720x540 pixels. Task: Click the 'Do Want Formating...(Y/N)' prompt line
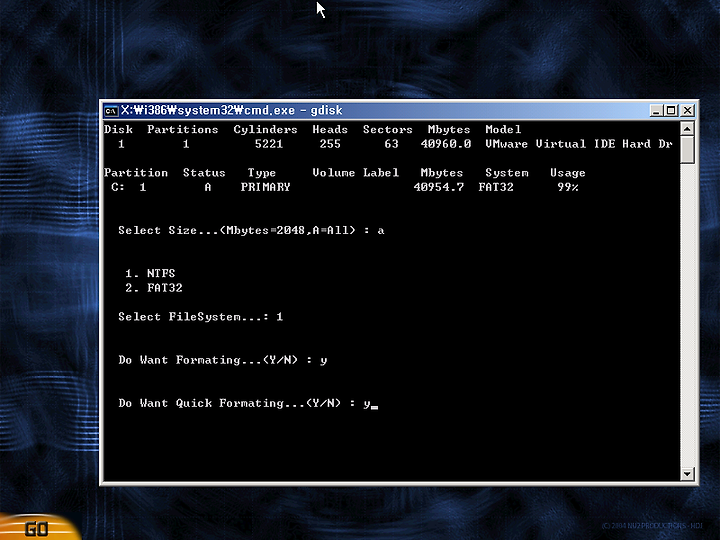223,360
